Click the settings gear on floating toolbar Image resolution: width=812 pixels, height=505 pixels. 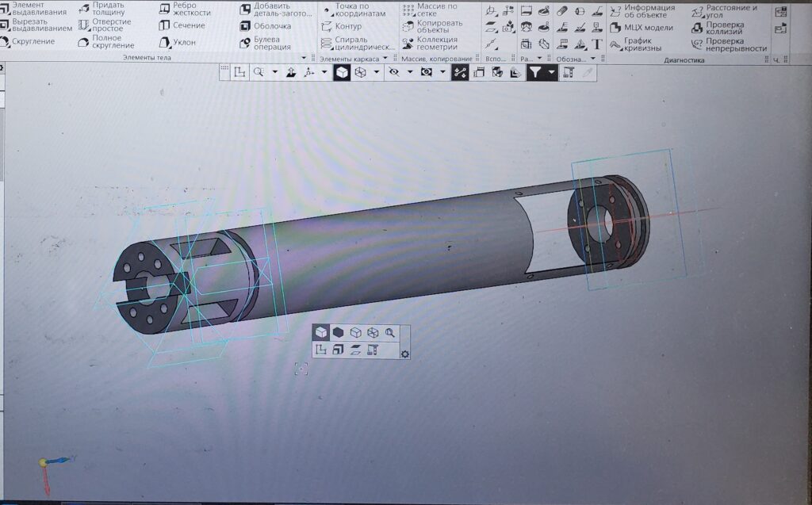pos(405,354)
